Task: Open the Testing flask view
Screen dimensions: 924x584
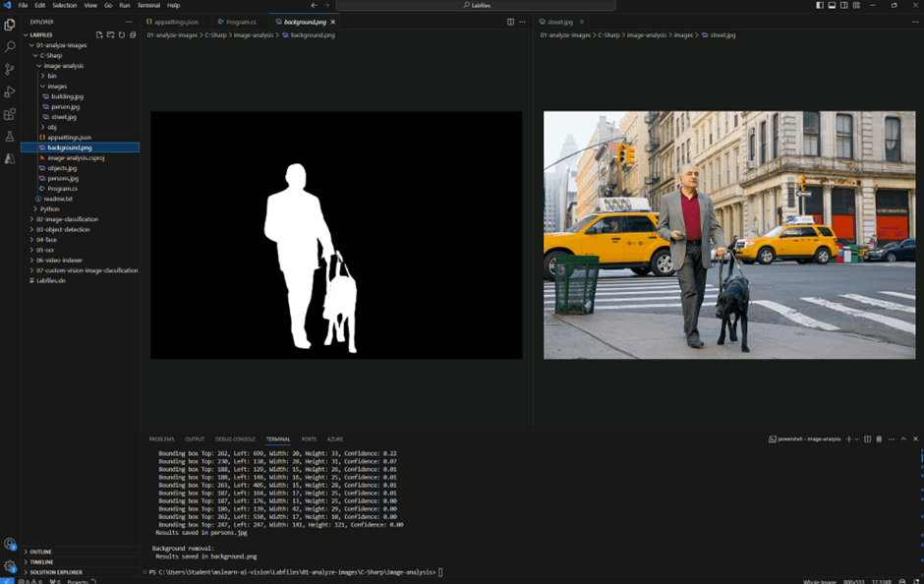Action: [x=10, y=137]
